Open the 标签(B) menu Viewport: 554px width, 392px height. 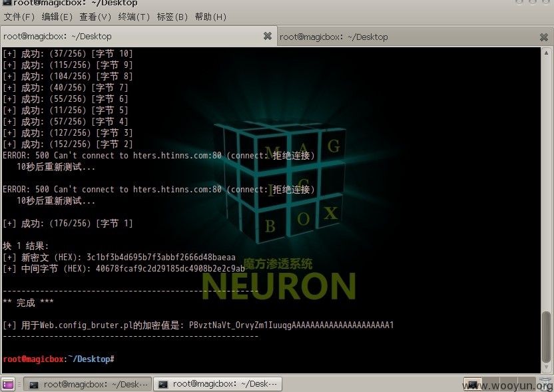point(172,17)
